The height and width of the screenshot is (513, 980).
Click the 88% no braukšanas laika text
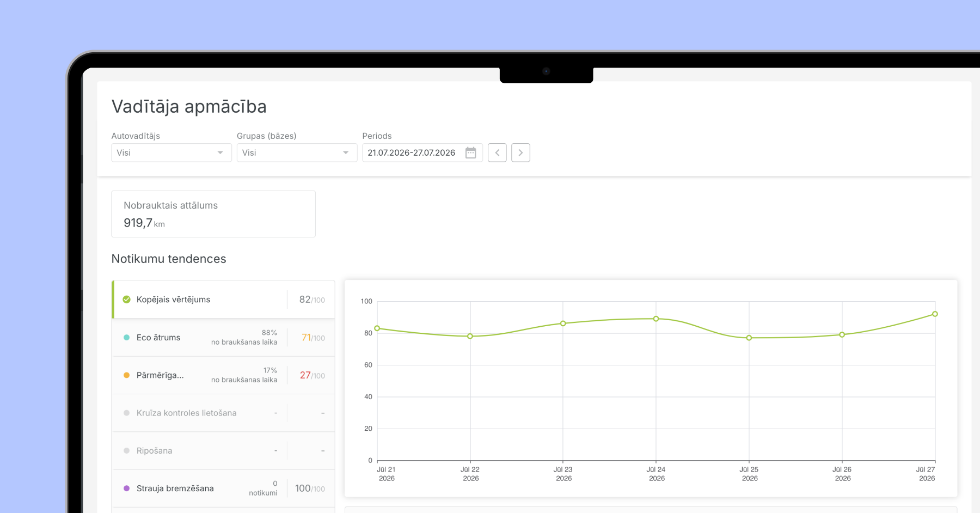click(244, 338)
